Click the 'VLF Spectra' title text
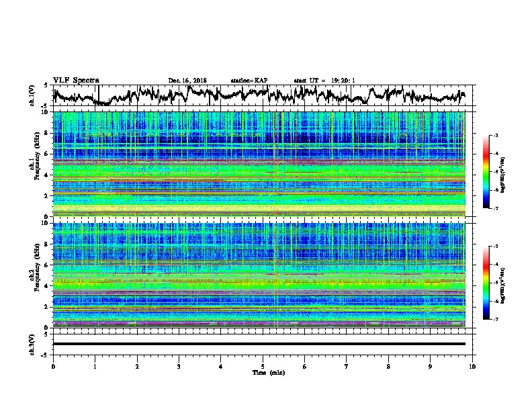Image resolution: width=532 pixels, height=411 pixels. [x=76, y=81]
